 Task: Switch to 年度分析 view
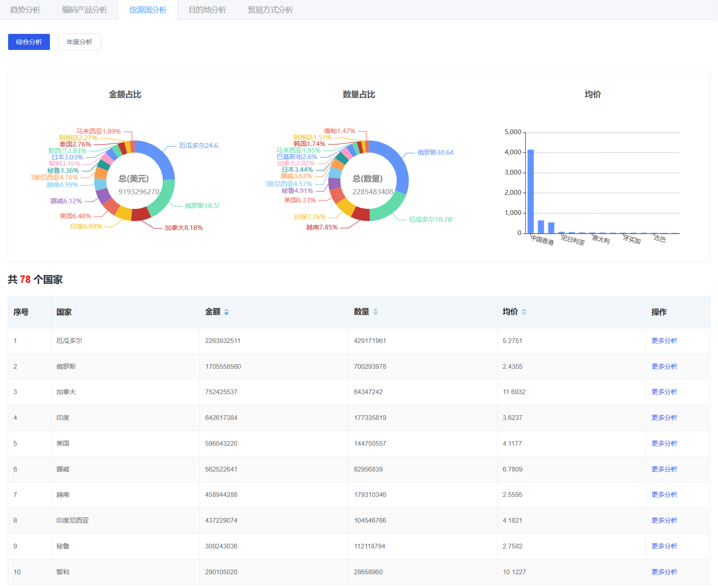click(79, 42)
